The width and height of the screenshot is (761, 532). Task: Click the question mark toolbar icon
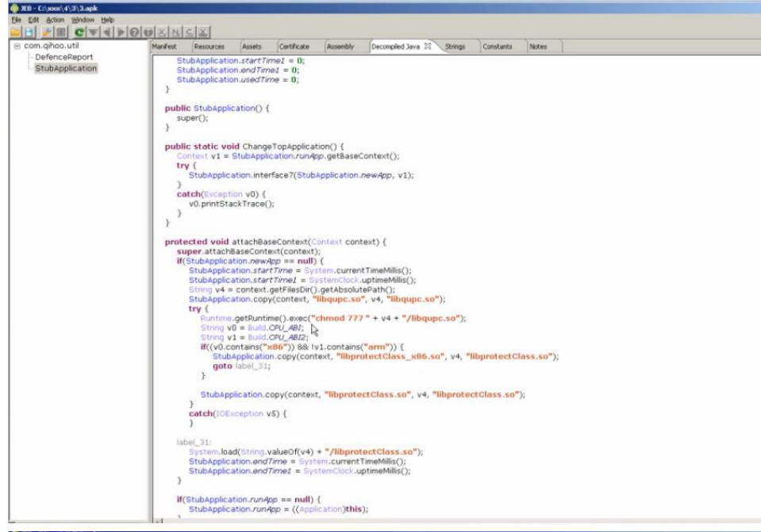(x=134, y=33)
